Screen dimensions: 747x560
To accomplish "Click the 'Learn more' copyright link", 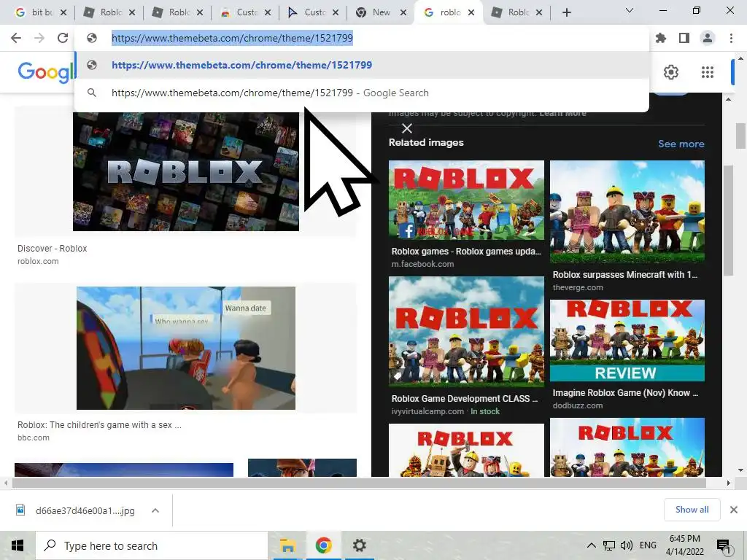I will tap(562, 113).
